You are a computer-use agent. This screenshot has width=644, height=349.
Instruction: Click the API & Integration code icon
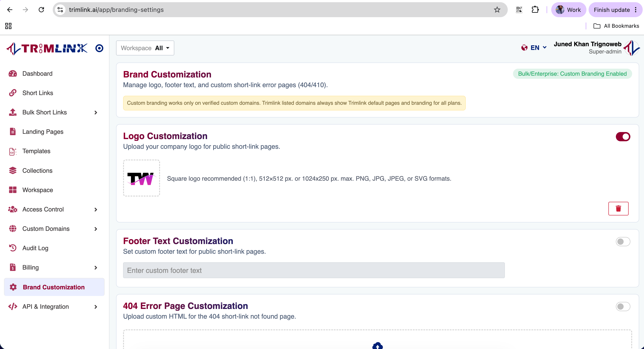pyautogui.click(x=13, y=307)
